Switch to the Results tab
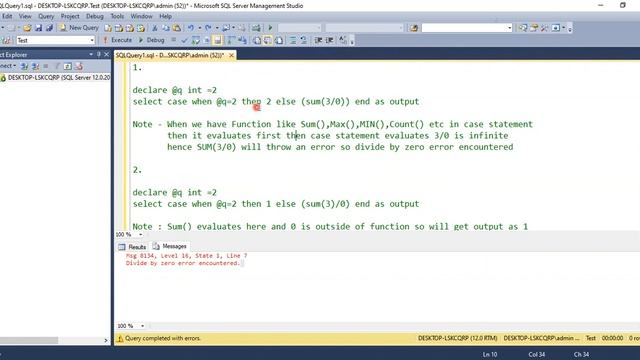This screenshot has width=640, height=360. point(132,247)
